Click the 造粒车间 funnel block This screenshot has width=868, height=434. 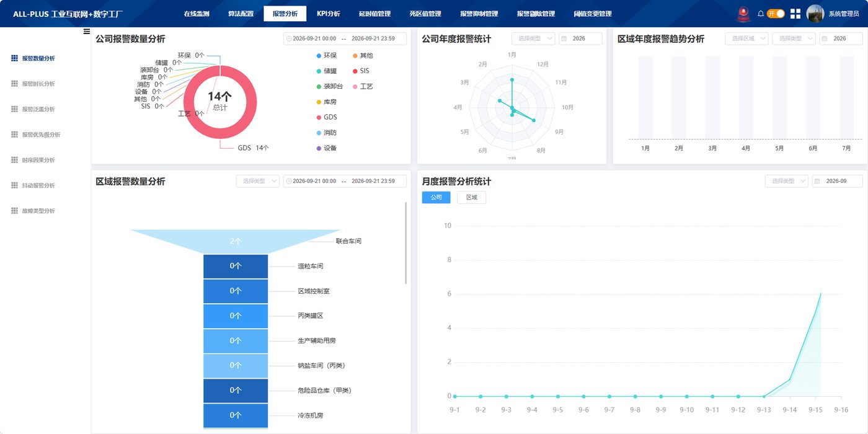(x=236, y=266)
